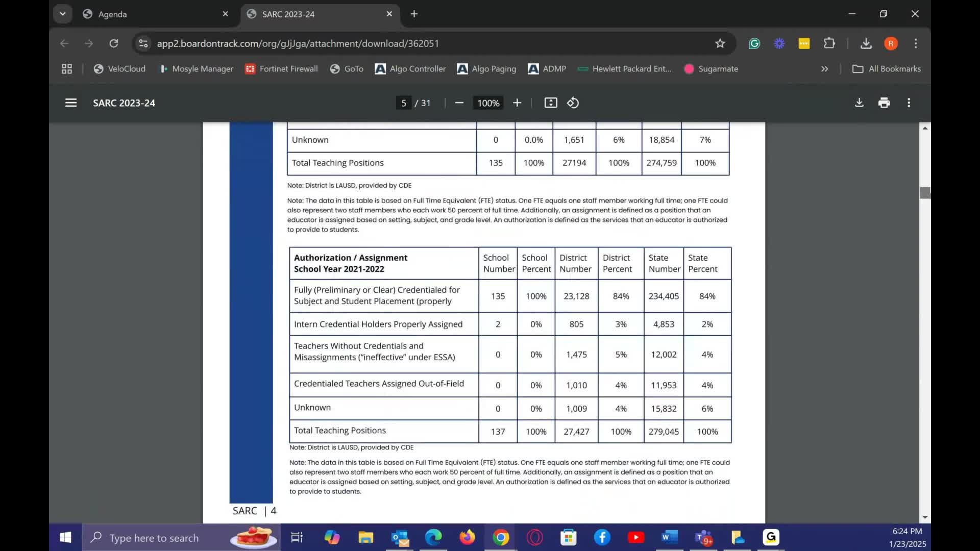This screenshot has height=551, width=980.
Task: Rotate the PDF counterclockwise
Action: tap(573, 103)
